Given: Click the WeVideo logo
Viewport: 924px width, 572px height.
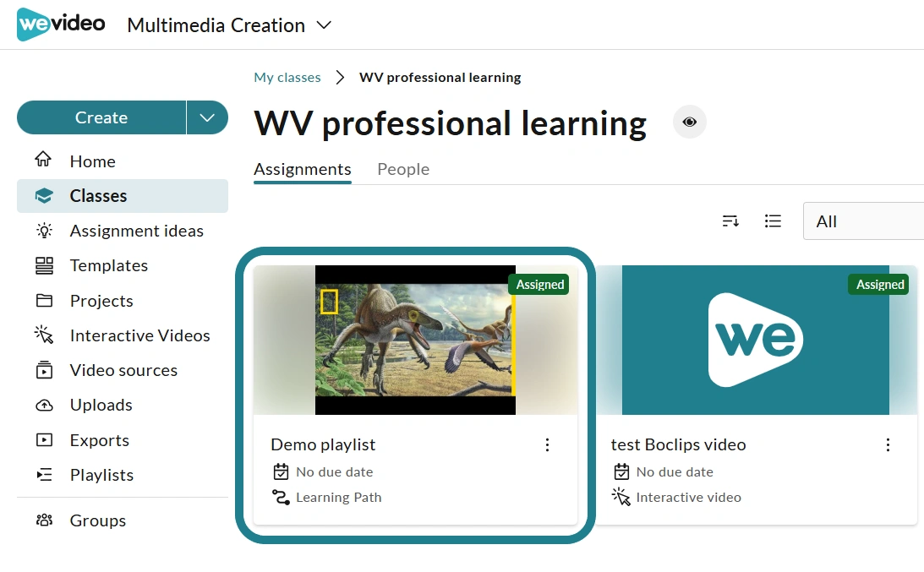Looking at the screenshot, I should click(61, 25).
